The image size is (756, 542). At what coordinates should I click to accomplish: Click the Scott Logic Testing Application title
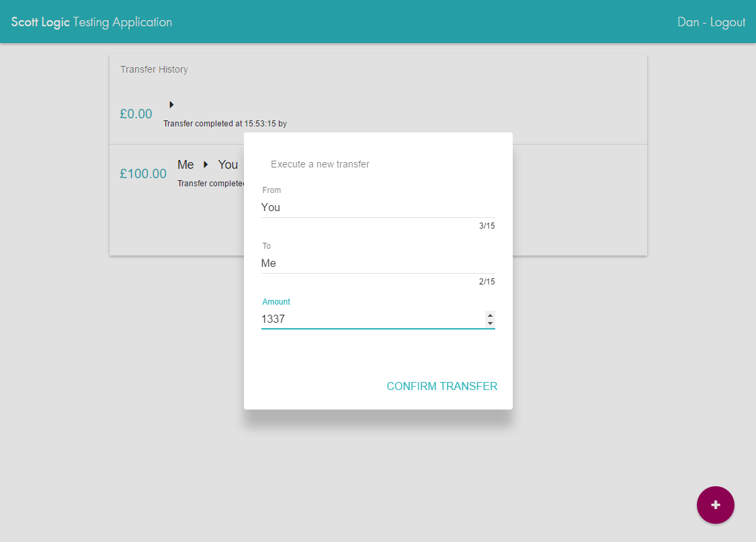coord(91,22)
